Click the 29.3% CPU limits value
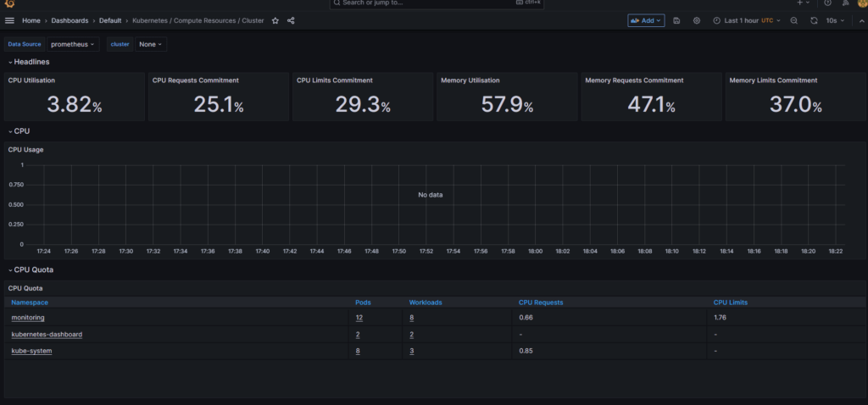Viewport: 868px width, 405px height. click(363, 104)
